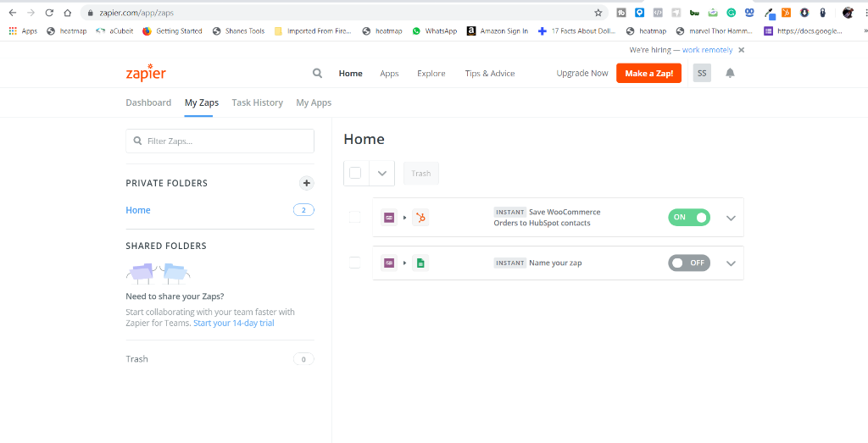Open the SS account avatar menu
The width and height of the screenshot is (868, 443).
point(702,73)
